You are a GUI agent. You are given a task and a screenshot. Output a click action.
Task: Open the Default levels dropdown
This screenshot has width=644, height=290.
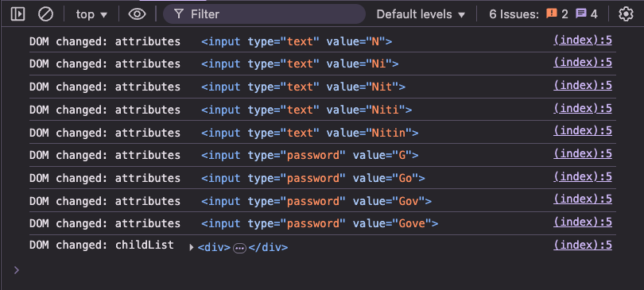[x=421, y=14]
